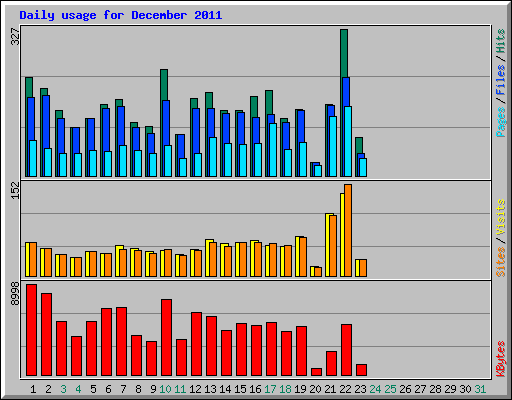Viewport: 512px width, 400px height.
Task: Click green weekend day '25' label
Action: [390, 389]
